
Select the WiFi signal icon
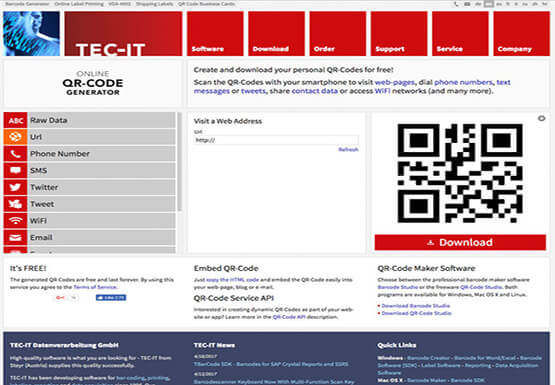point(16,220)
